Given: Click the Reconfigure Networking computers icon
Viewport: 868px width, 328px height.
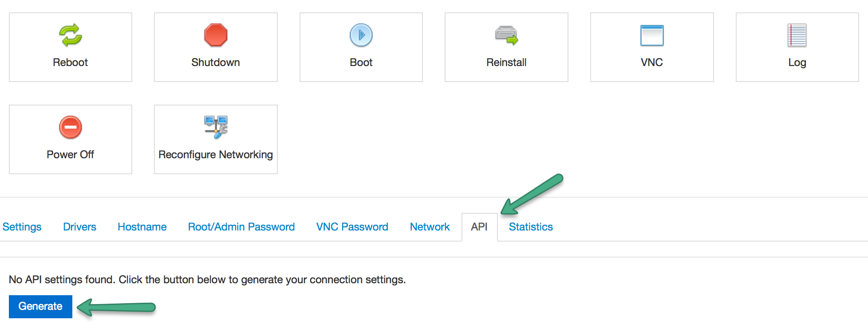Looking at the screenshot, I should 216,127.
